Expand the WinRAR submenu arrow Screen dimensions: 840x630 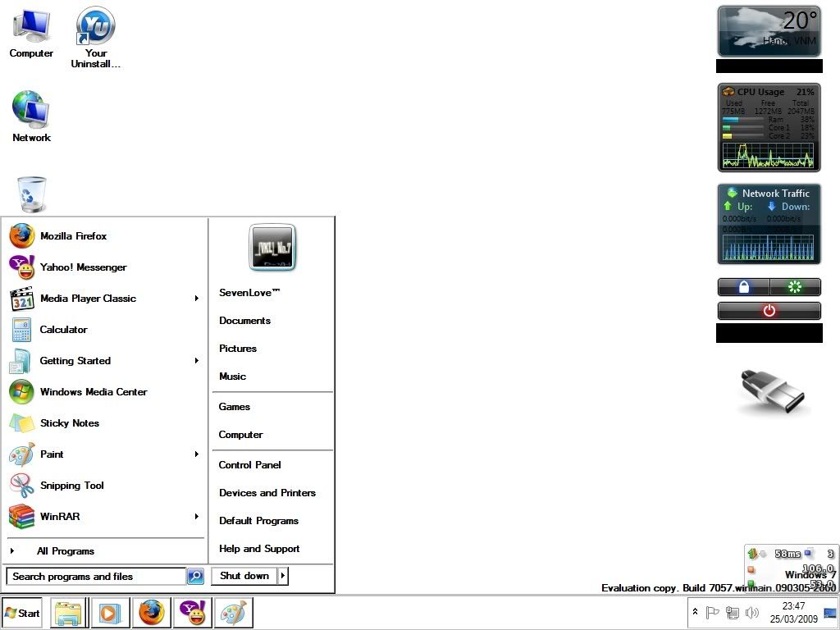point(197,517)
